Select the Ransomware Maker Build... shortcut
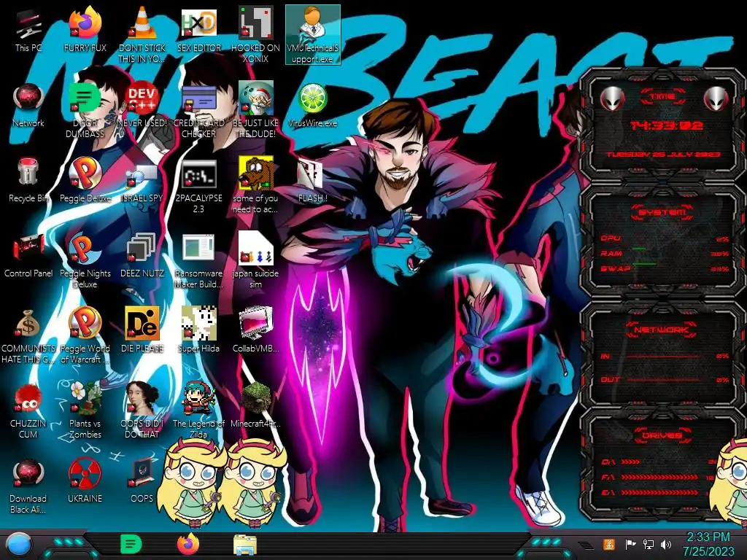The width and height of the screenshot is (747, 560). [x=198, y=262]
